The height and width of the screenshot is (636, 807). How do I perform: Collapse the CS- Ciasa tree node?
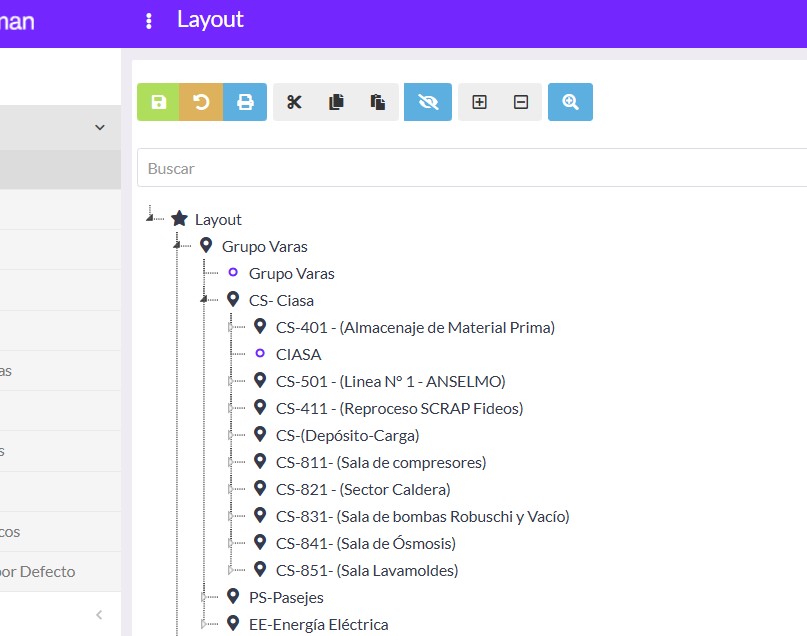(204, 299)
